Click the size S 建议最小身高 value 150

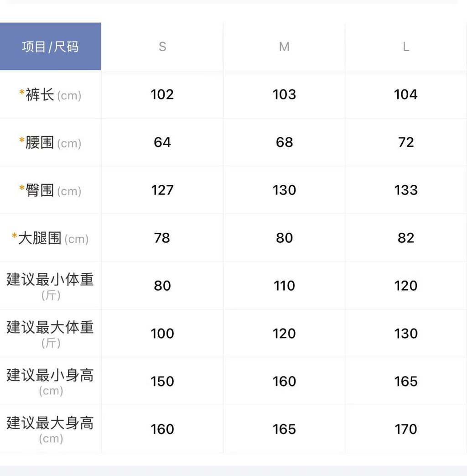tap(162, 381)
